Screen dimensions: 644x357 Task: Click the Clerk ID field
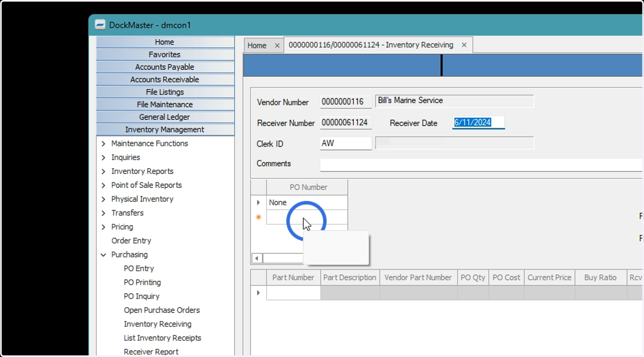[346, 143]
